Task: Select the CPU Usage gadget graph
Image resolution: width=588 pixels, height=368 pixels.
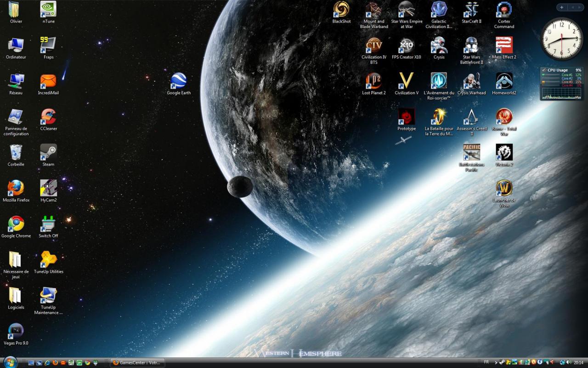Action: pos(561,93)
